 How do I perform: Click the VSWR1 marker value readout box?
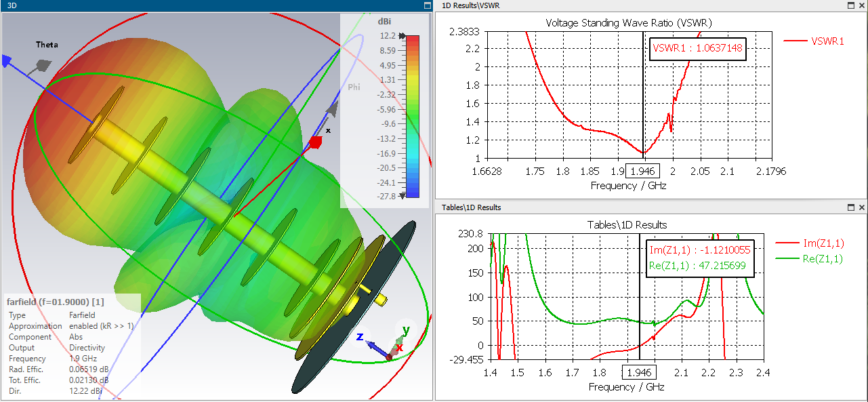(697, 48)
